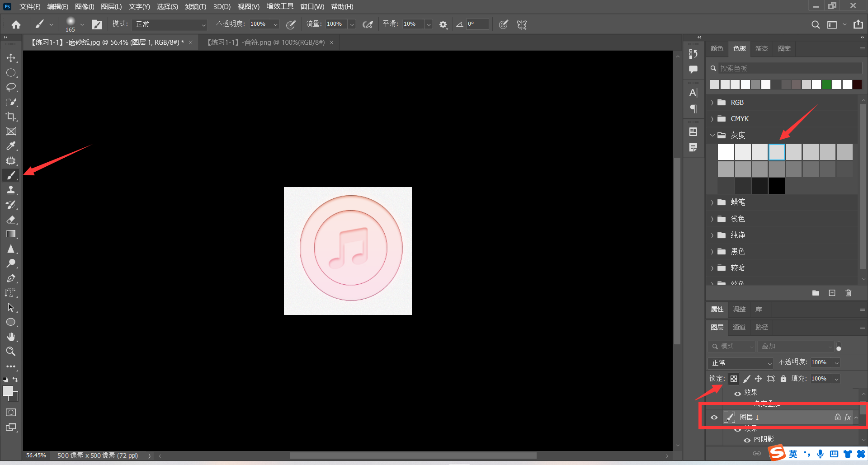
Task: Click the 搜索色板 search field
Action: click(x=790, y=68)
